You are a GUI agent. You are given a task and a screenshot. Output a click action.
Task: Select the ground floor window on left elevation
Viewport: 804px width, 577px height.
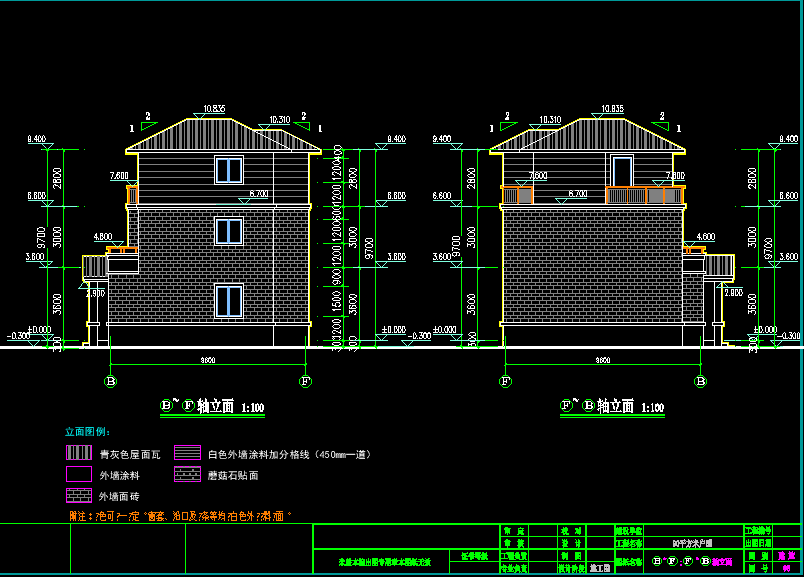point(229,301)
